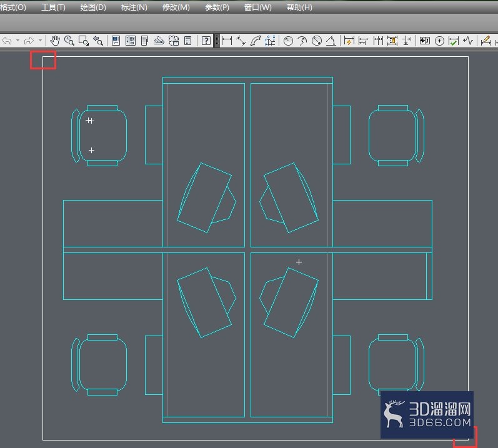Select the Diameter dimension tool
498x448 pixels.
click(317, 41)
